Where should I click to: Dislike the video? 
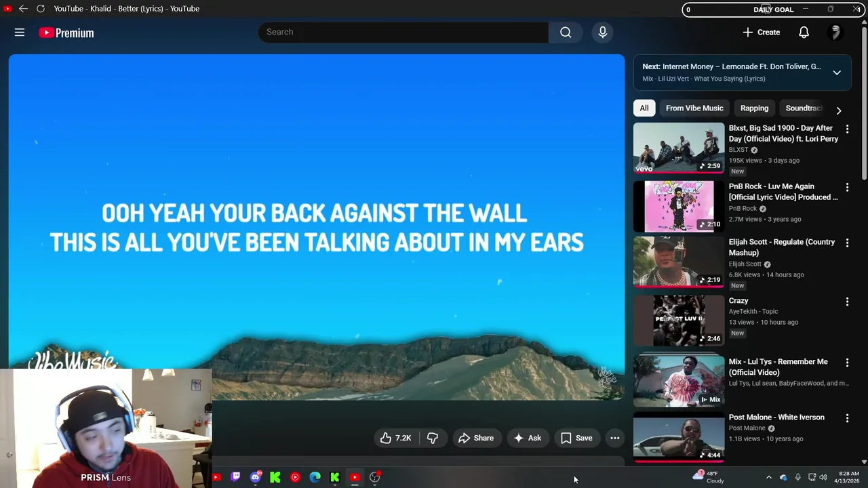click(433, 438)
